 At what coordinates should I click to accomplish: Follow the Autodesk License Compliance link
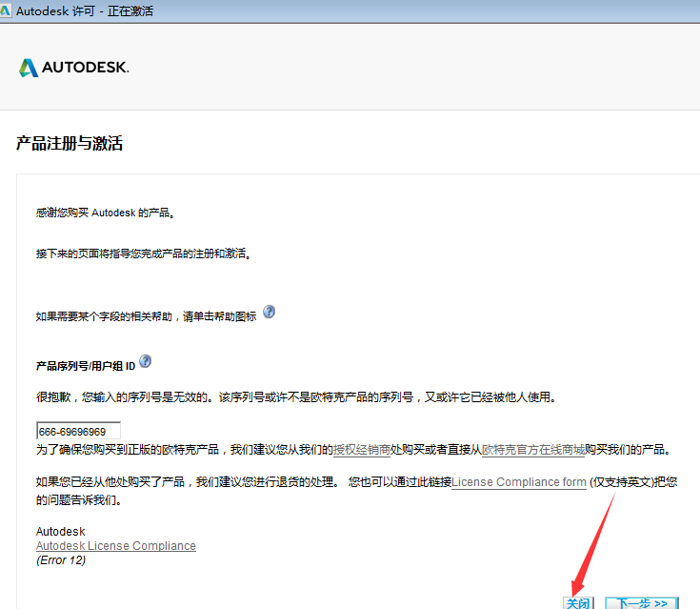click(116, 546)
